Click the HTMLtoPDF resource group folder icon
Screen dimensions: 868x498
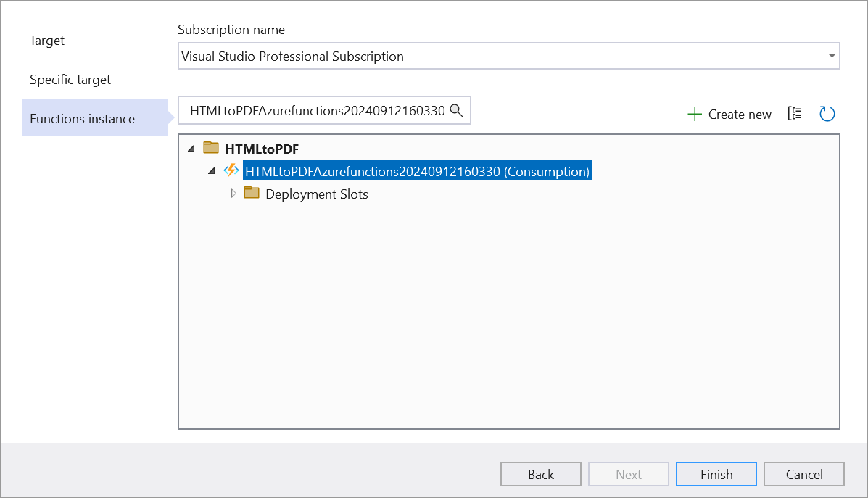[211, 149]
